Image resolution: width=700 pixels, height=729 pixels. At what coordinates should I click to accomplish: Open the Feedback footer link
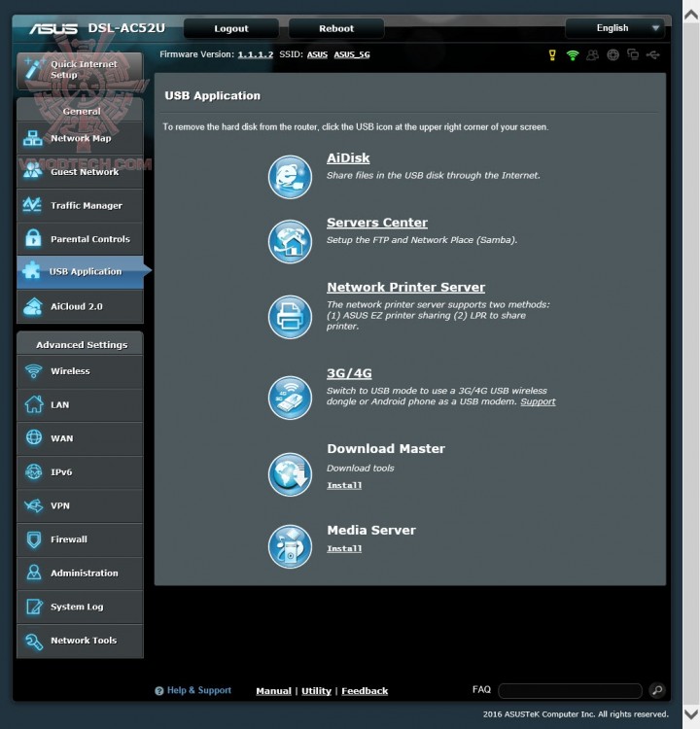(365, 691)
